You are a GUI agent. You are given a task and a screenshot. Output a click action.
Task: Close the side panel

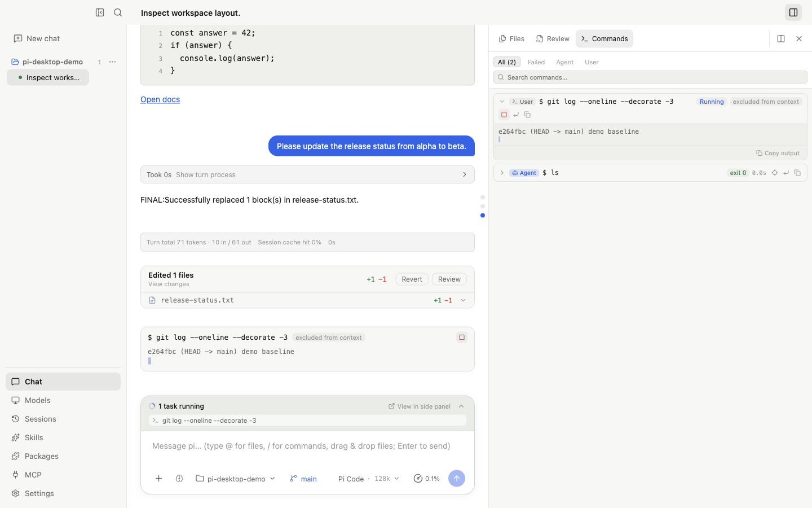pyautogui.click(x=799, y=39)
